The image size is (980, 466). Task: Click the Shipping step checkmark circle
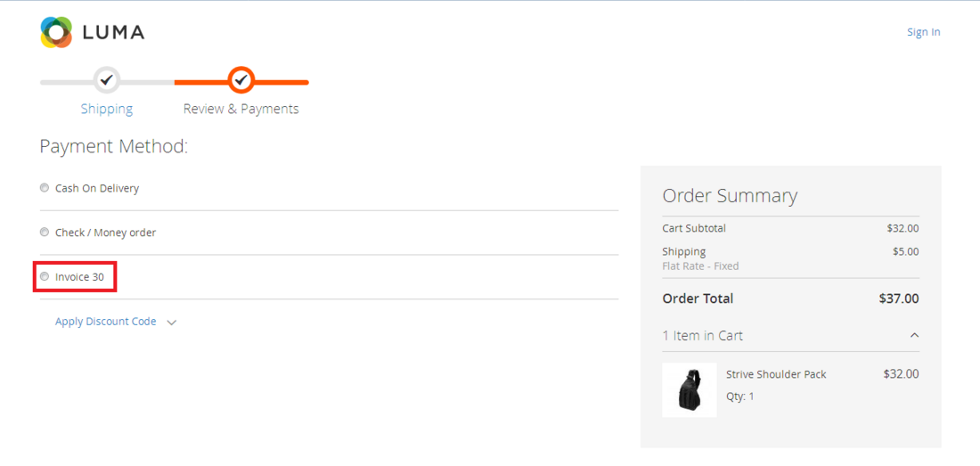pyautogui.click(x=107, y=80)
